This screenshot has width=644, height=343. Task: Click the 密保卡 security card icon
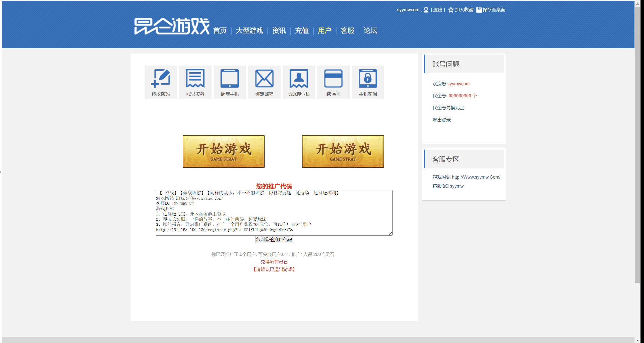click(333, 82)
